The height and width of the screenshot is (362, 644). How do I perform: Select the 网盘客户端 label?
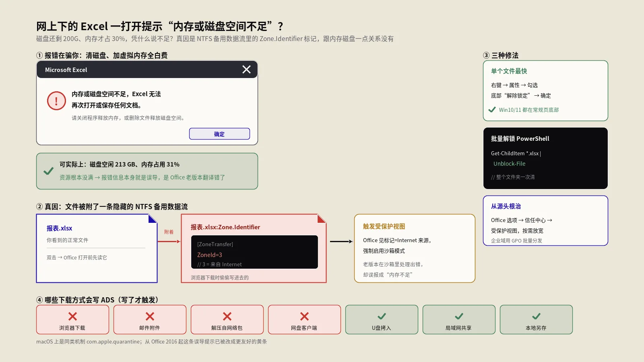tap(304, 328)
